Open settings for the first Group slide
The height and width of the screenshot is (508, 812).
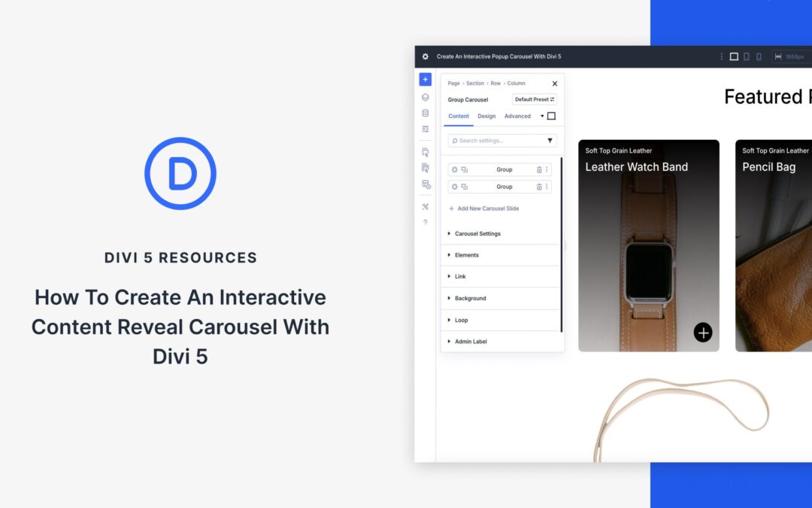pos(455,169)
